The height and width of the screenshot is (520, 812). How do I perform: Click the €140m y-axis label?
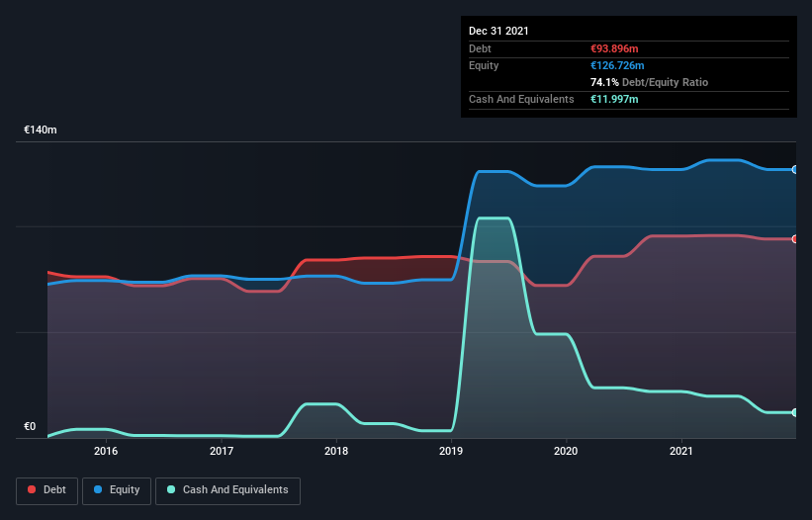41,130
